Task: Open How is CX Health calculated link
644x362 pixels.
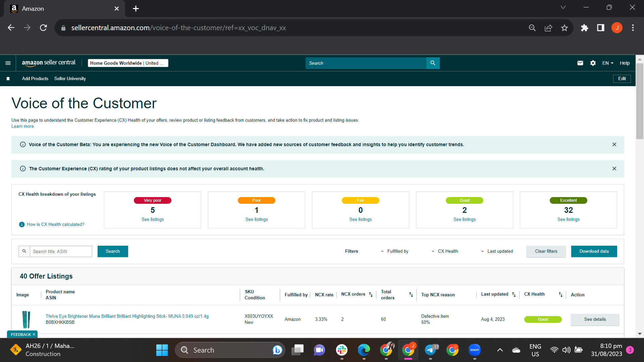Action: [55, 225]
